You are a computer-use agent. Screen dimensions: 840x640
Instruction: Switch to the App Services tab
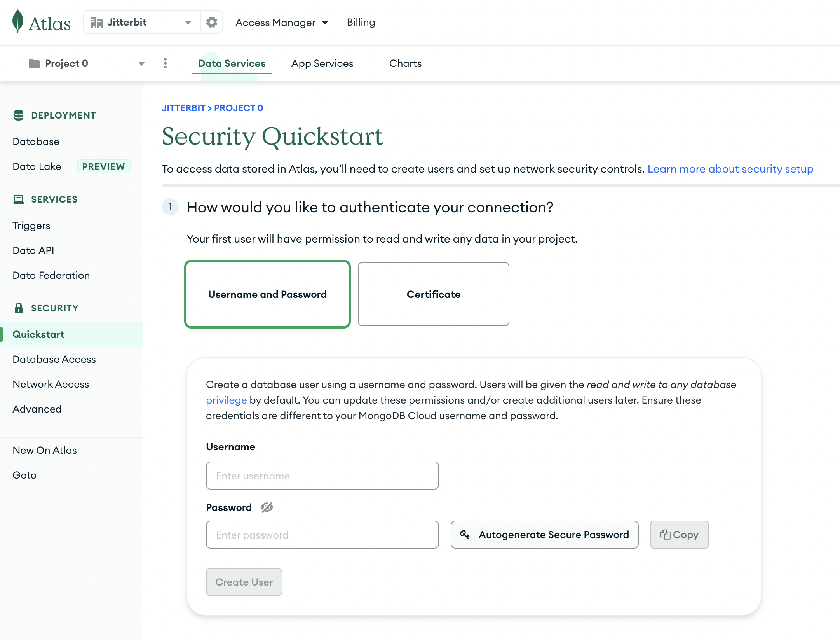(322, 63)
